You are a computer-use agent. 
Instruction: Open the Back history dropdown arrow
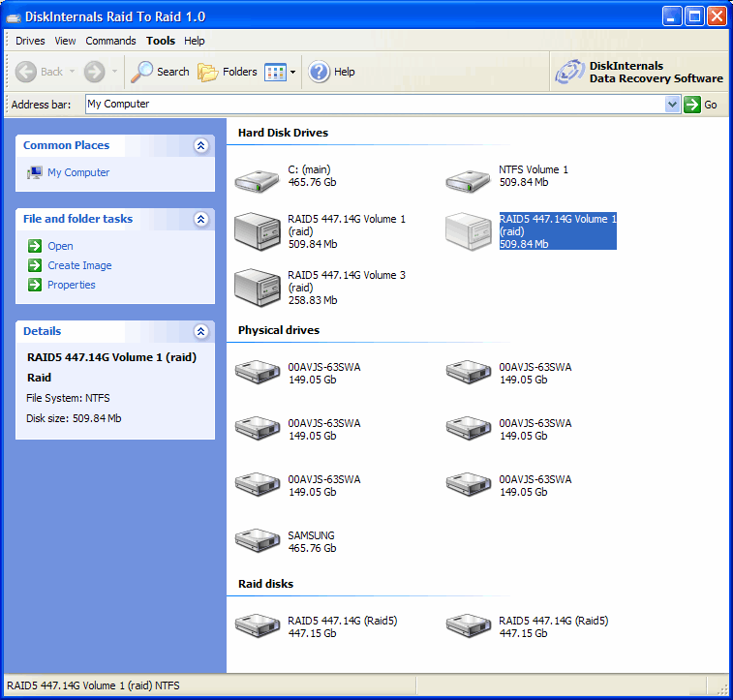72,72
